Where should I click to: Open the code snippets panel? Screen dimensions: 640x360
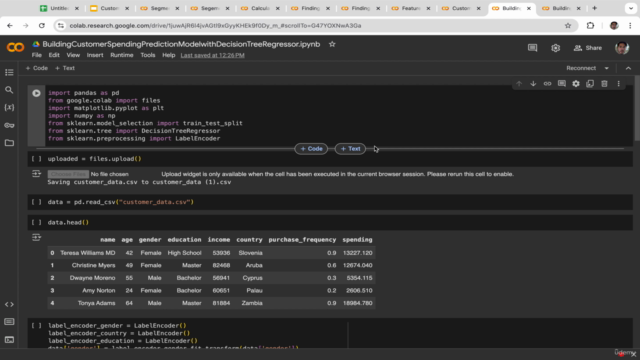point(9,304)
